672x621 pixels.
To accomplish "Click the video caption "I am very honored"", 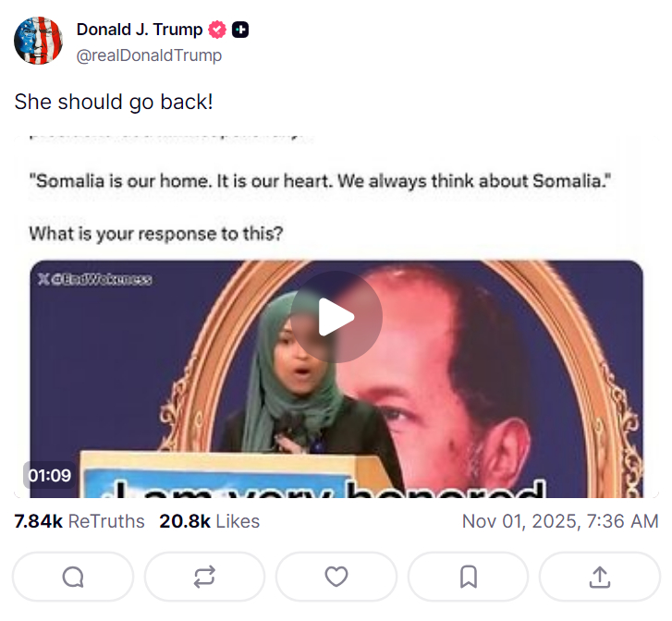I will point(322,489).
